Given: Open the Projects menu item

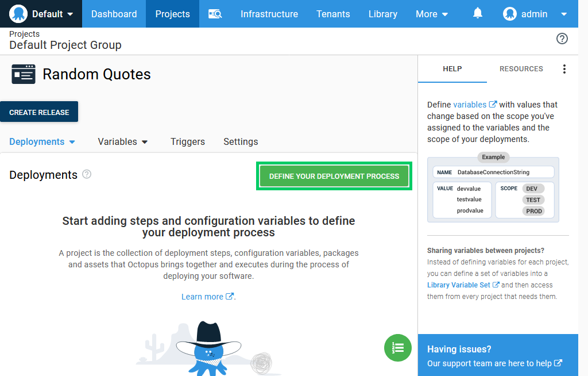Looking at the screenshot, I should (172, 14).
